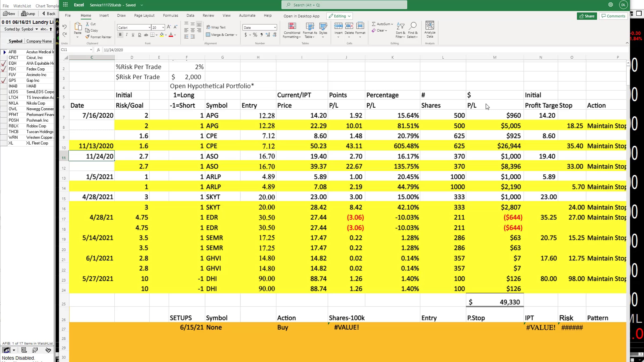Click the formula bar showing 11/24/2020
The image size is (644, 362).
(365, 50)
